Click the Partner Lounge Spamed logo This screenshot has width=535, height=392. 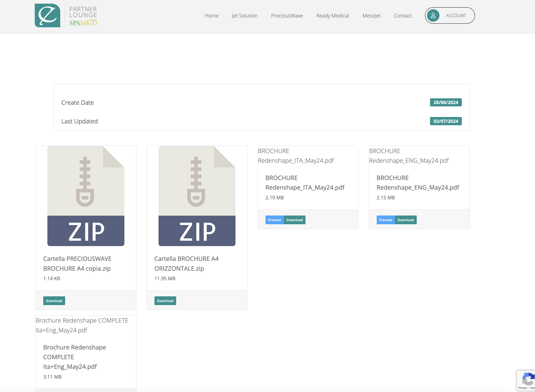[66, 15]
